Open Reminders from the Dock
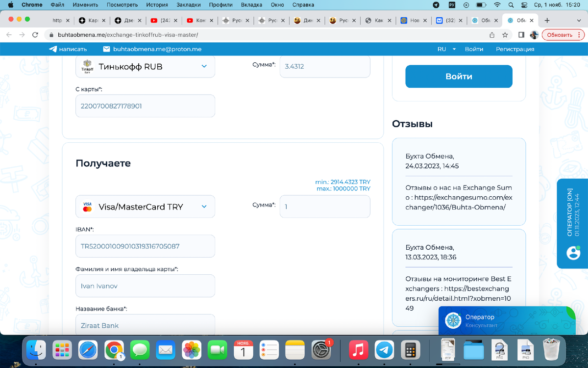This screenshot has height=368, width=588. point(269,350)
